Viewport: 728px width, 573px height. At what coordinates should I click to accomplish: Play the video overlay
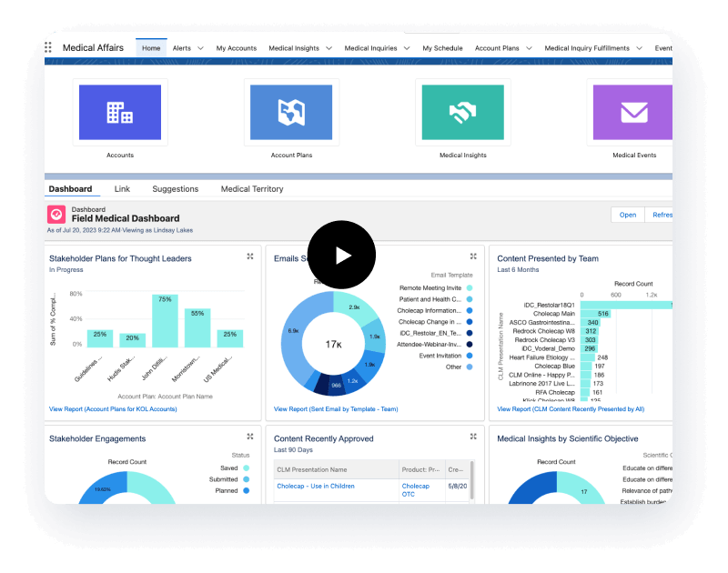pyautogui.click(x=341, y=256)
